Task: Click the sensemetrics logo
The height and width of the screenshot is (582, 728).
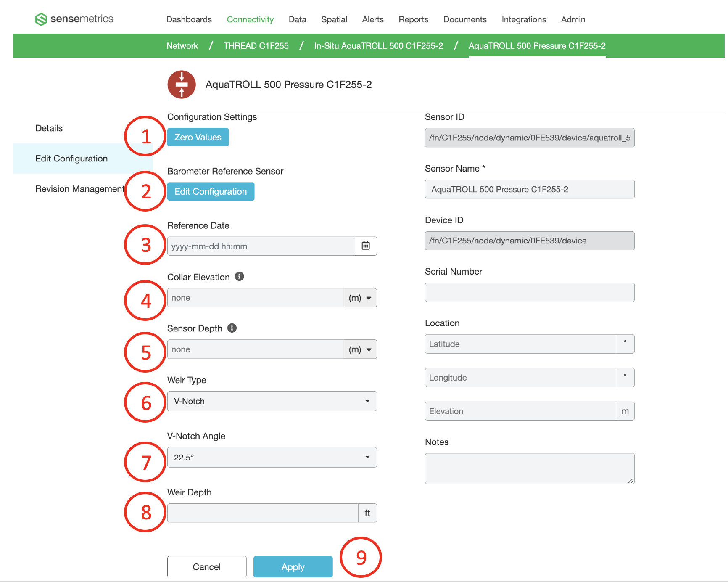Action: (74, 19)
